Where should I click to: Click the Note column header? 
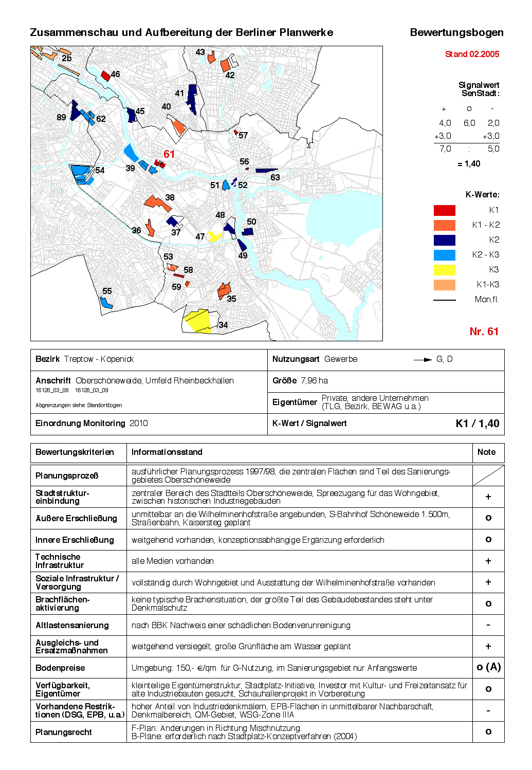pyautogui.click(x=486, y=452)
